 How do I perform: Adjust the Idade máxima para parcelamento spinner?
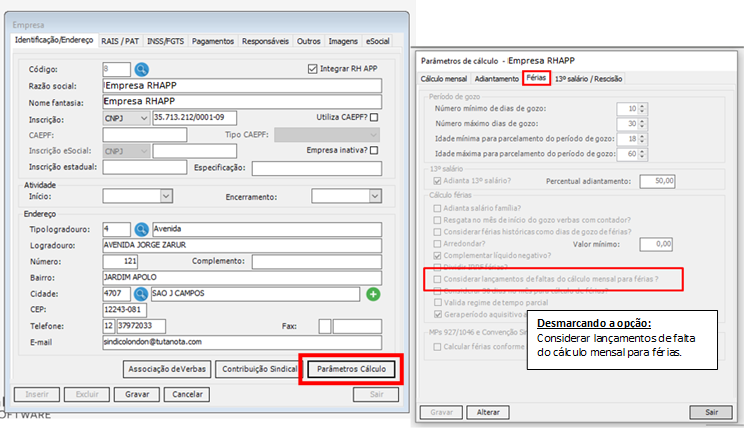[642, 154]
